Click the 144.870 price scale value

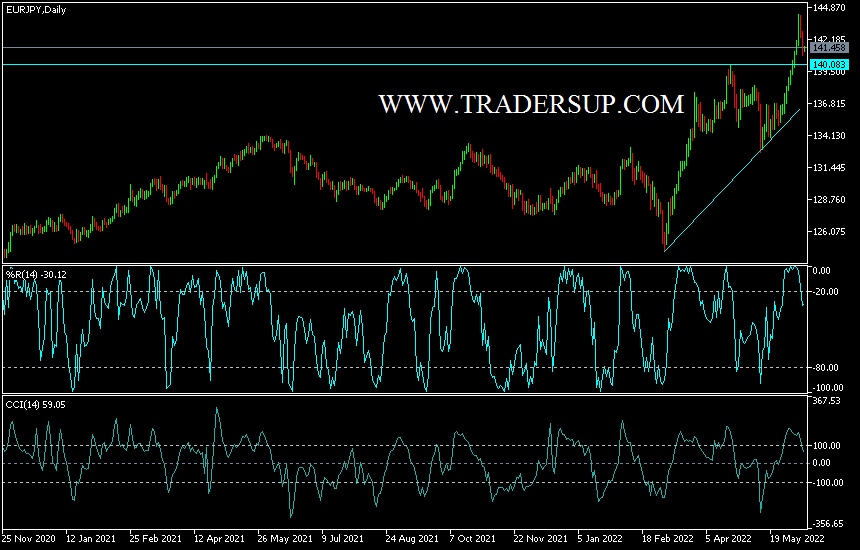click(829, 8)
